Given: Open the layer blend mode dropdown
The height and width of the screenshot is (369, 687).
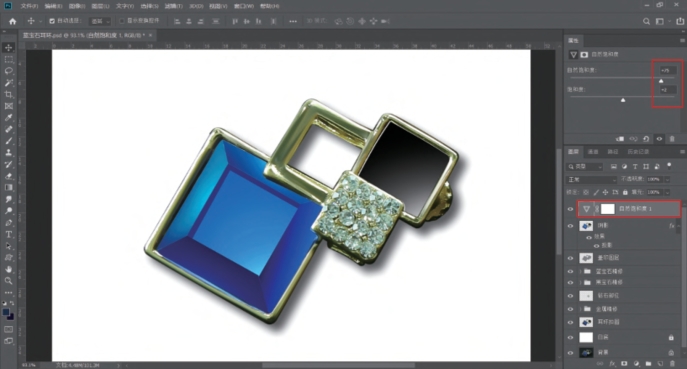Looking at the screenshot, I should click(591, 180).
